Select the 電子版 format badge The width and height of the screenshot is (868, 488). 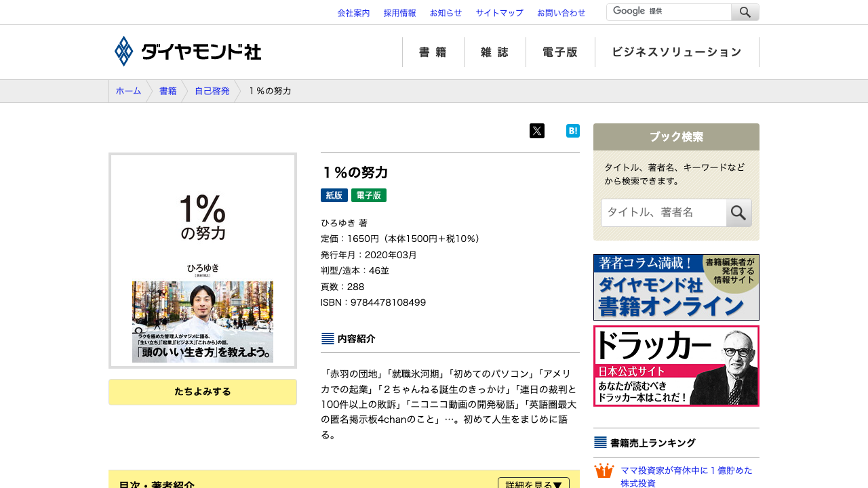369,195
